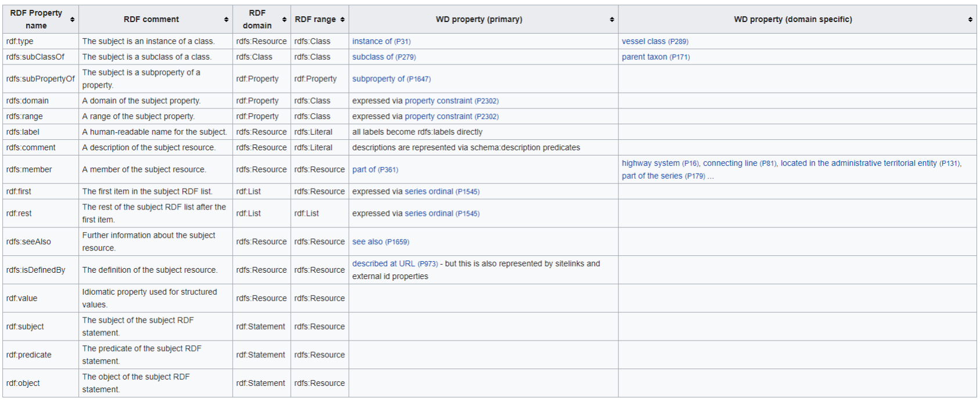Follow the part of (P361) link
Image resolution: width=980 pixels, height=405 pixels.
(374, 170)
